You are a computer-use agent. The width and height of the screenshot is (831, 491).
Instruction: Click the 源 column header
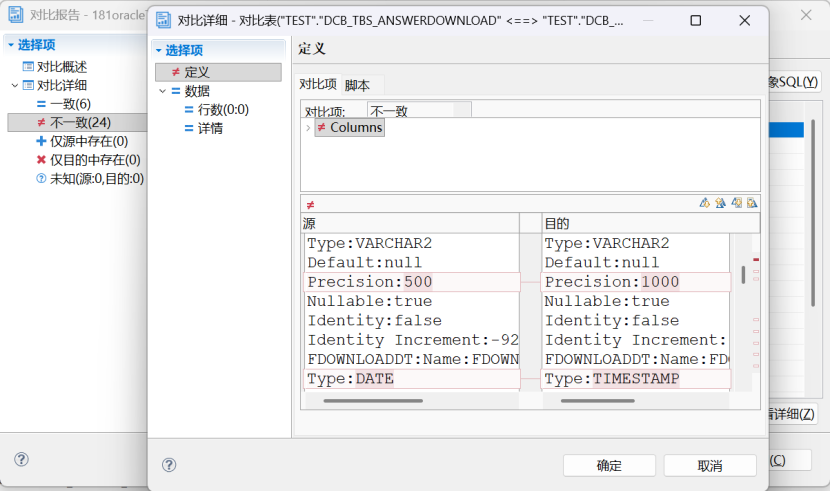coord(410,223)
